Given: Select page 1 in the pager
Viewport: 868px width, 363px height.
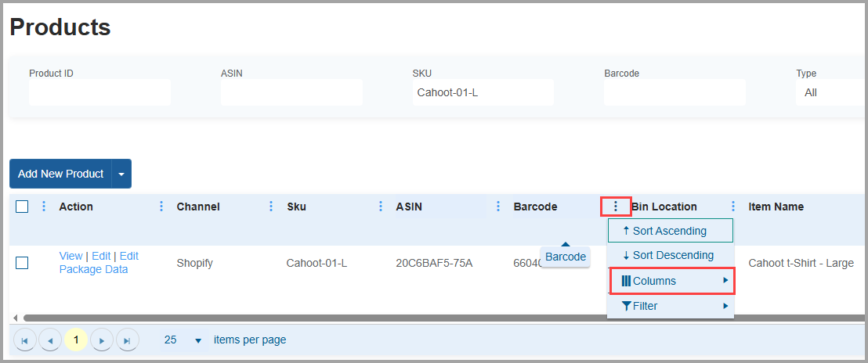Looking at the screenshot, I should [x=76, y=340].
